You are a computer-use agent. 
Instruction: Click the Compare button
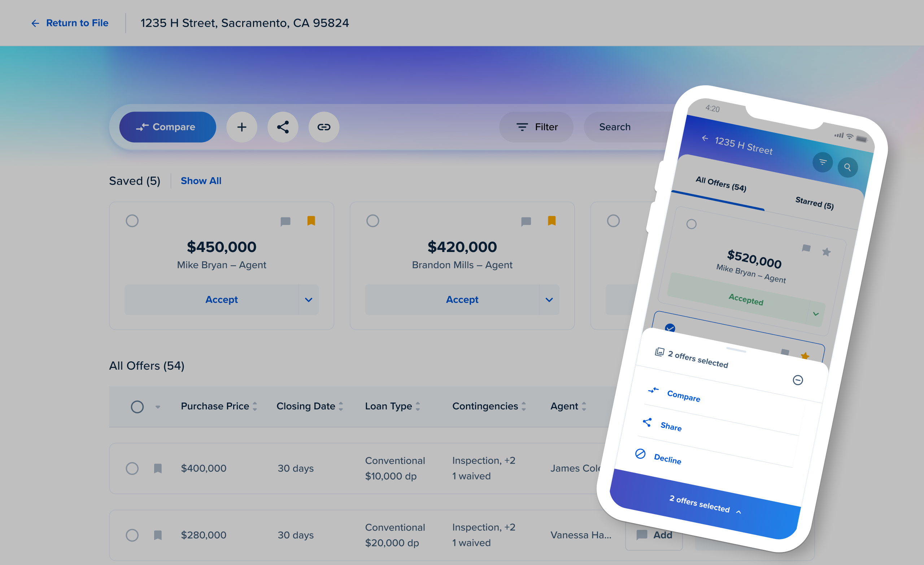click(167, 127)
